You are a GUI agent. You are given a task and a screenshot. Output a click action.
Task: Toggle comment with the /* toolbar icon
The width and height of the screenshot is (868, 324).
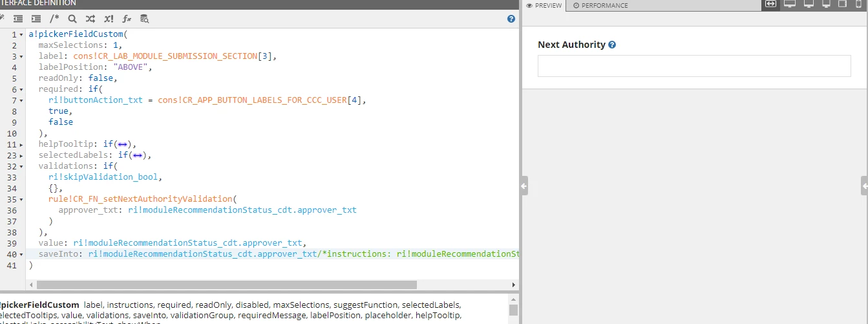coord(54,19)
